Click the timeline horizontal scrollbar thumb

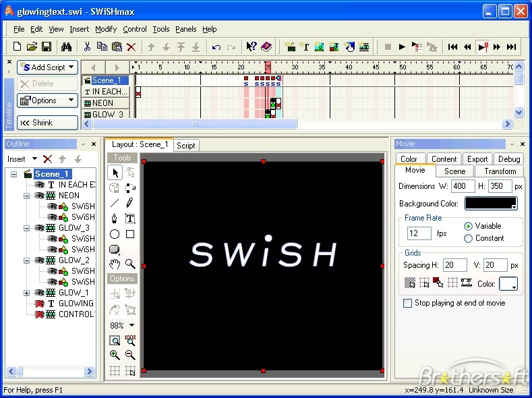195,124
